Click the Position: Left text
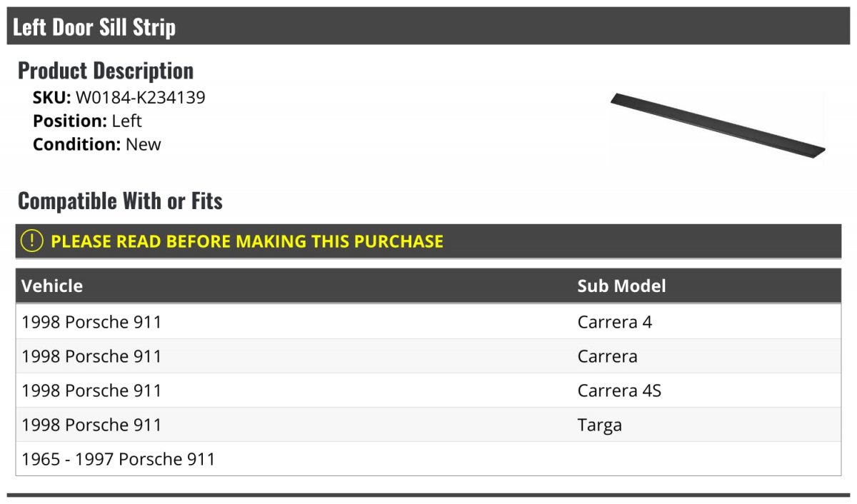Viewport: 857px width, 504px height. (87, 121)
